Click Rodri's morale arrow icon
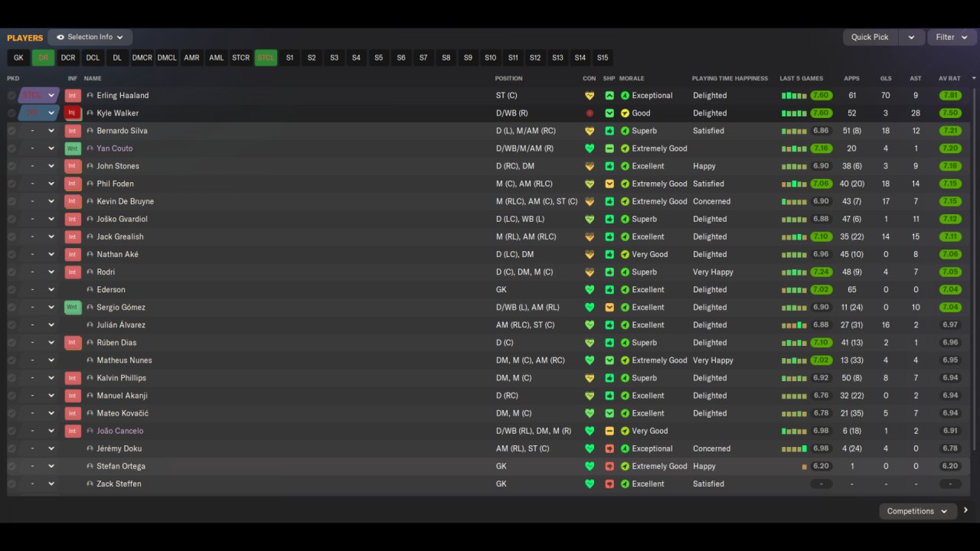 pyautogui.click(x=625, y=272)
